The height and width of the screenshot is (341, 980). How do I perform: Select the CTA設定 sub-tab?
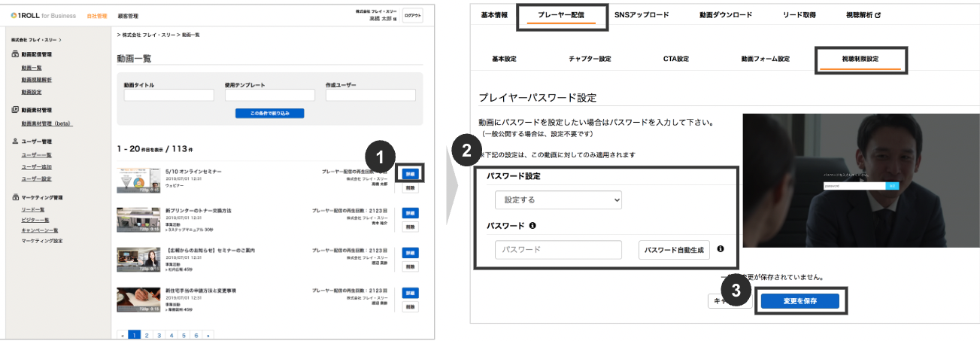[x=675, y=59]
